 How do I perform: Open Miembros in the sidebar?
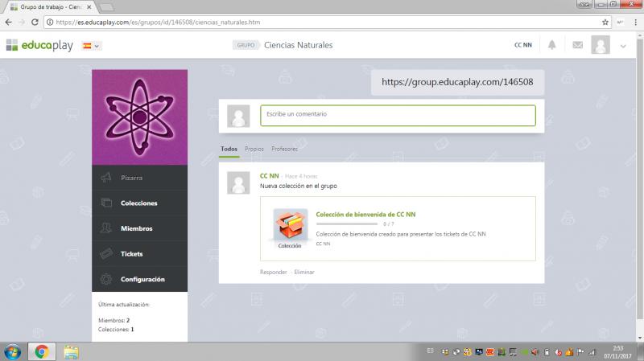click(x=139, y=228)
